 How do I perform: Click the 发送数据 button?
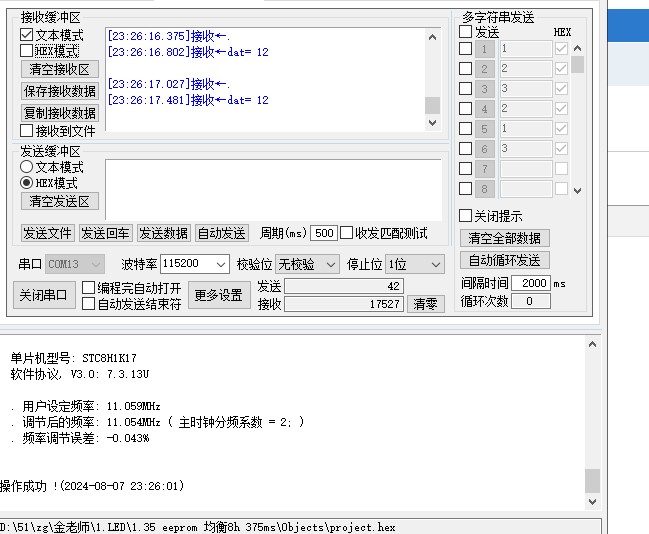[163, 233]
